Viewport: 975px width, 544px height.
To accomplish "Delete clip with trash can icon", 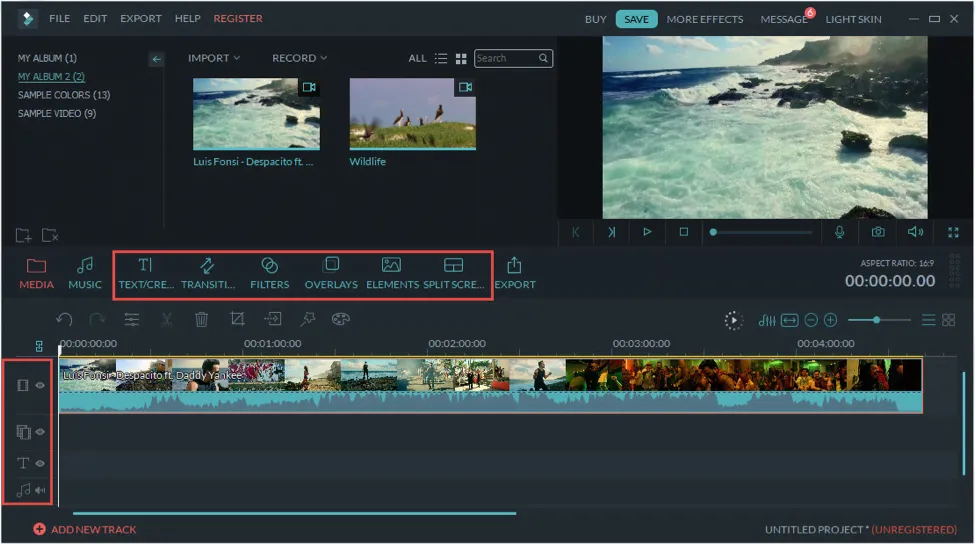I will pyautogui.click(x=201, y=320).
